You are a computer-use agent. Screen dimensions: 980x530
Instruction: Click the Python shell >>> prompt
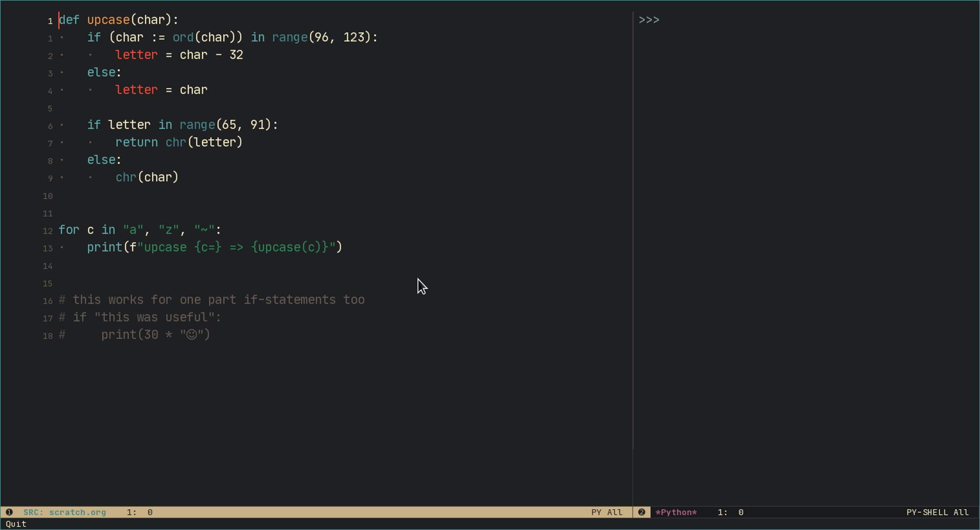649,20
